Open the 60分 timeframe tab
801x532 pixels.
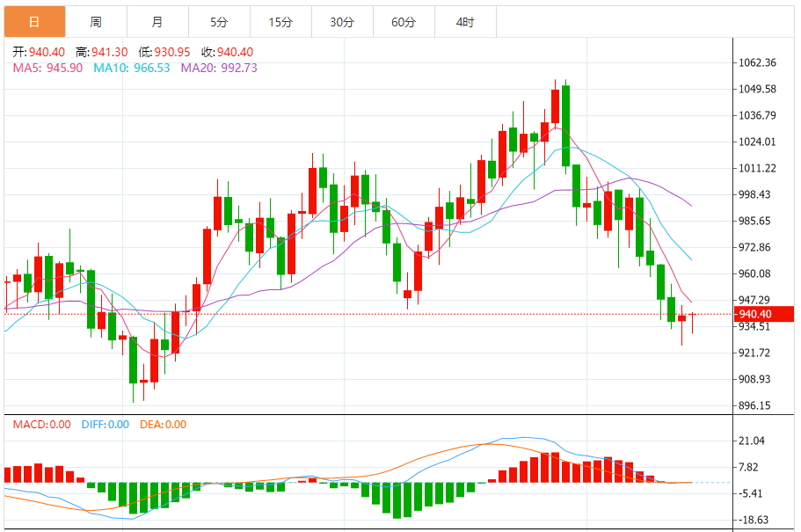(404, 22)
